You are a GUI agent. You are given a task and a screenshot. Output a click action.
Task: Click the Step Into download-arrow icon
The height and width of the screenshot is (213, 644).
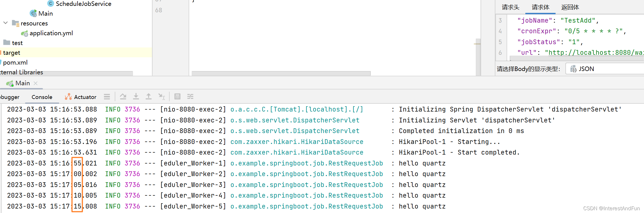[136, 96]
